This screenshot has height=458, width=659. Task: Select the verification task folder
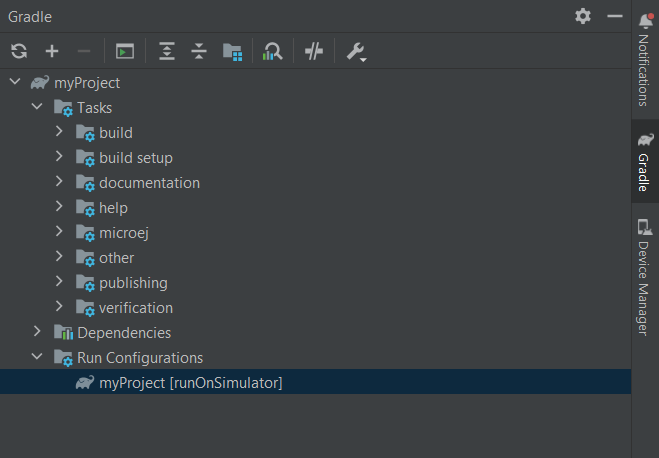click(x=135, y=308)
